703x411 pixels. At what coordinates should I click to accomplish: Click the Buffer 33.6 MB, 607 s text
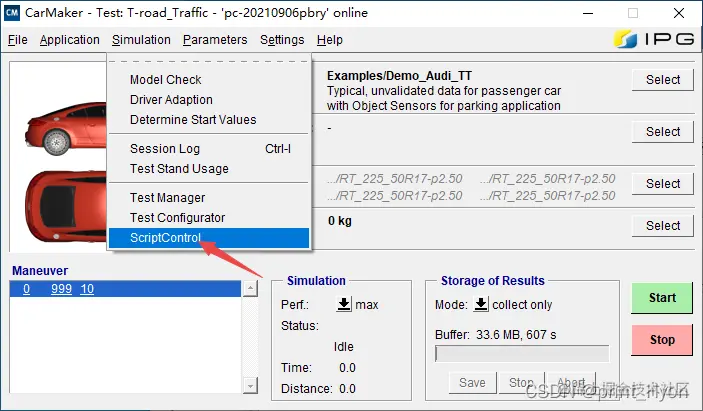pos(495,335)
